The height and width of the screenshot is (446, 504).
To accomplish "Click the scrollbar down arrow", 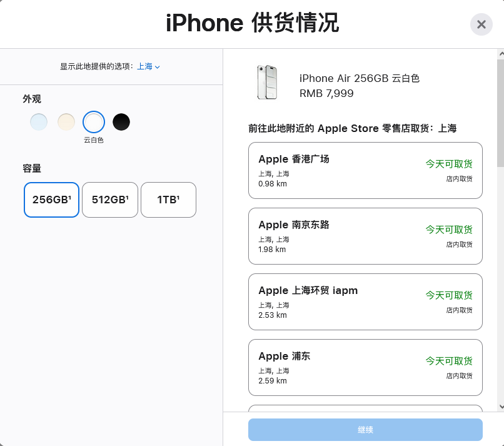I will click(501, 407).
